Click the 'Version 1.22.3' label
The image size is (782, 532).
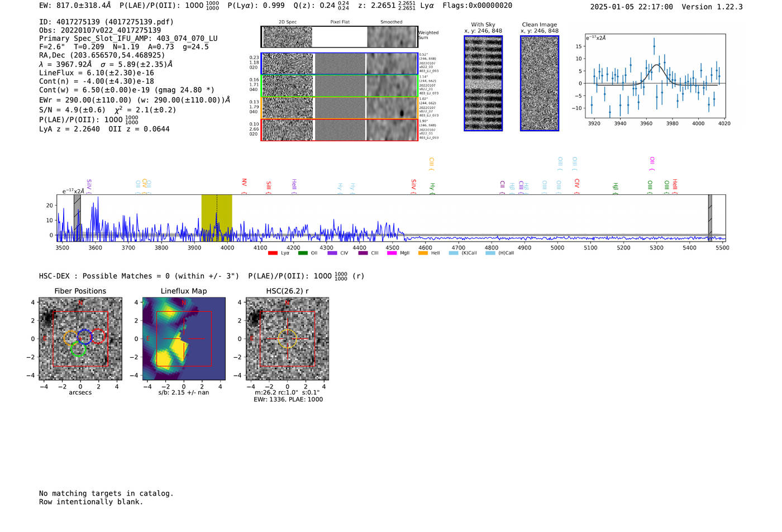tap(713, 7)
